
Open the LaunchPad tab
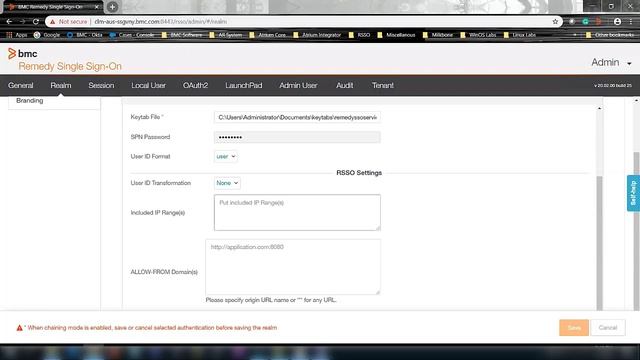coord(244,85)
